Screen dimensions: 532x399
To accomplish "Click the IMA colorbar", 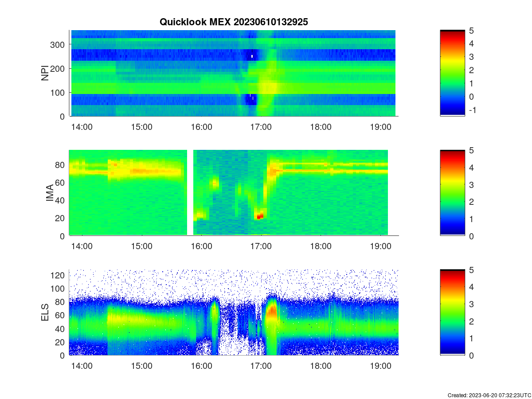I will coord(452,193).
